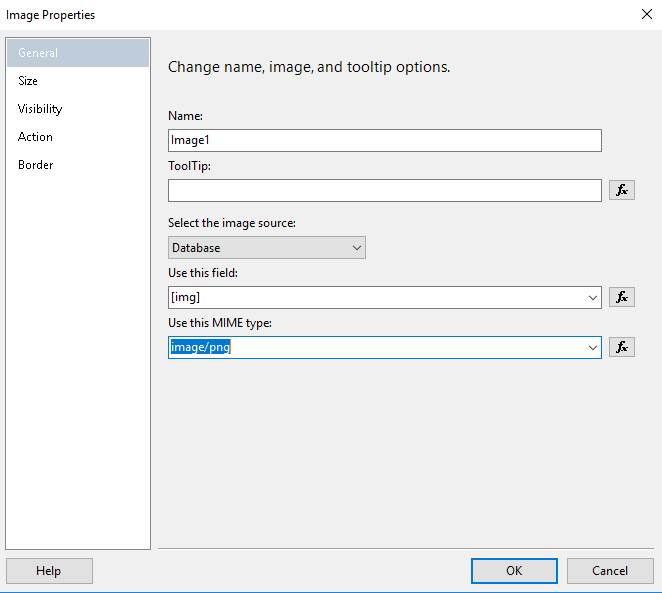This screenshot has width=662, height=593.
Task: Click the [img] field text area
Action: coord(375,297)
